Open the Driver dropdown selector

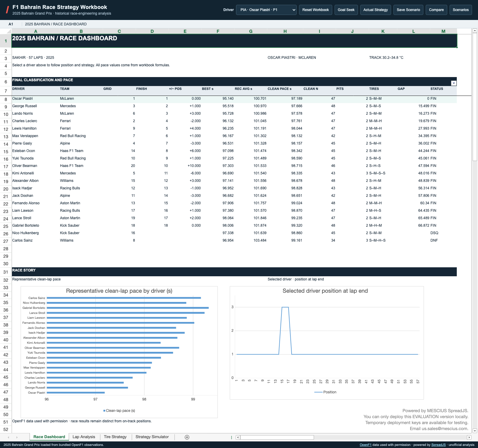coord(266,10)
